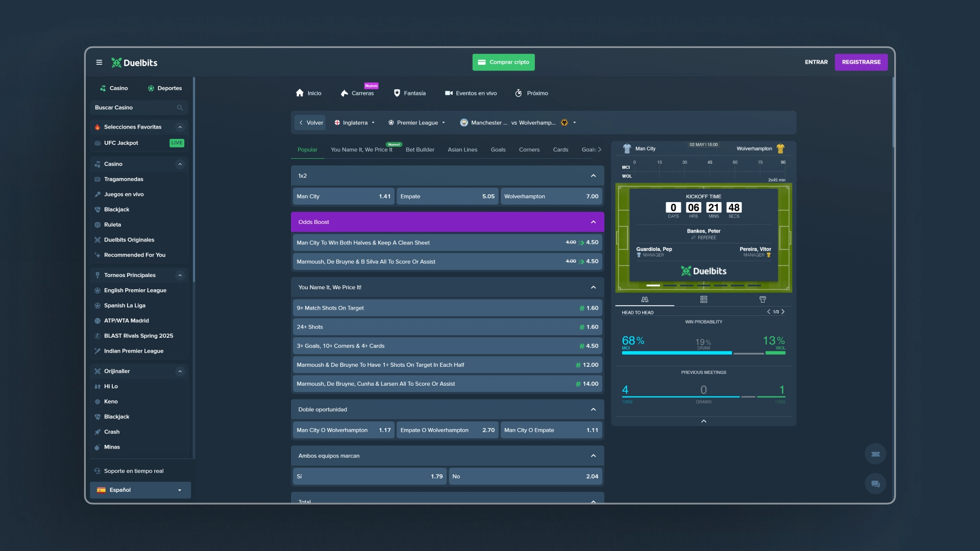Image resolution: width=980 pixels, height=551 pixels.
Task: Collapse the match stats widget chevron
Action: click(704, 421)
